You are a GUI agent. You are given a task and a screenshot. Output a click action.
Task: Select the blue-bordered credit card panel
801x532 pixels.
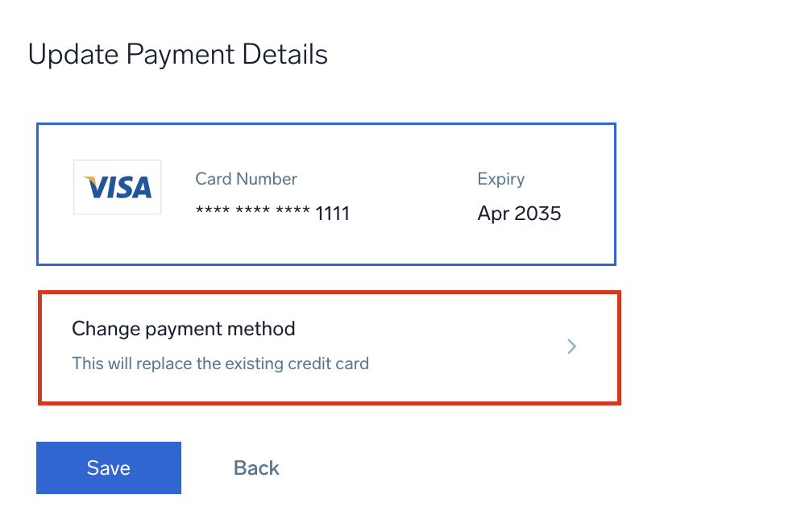[x=326, y=193]
